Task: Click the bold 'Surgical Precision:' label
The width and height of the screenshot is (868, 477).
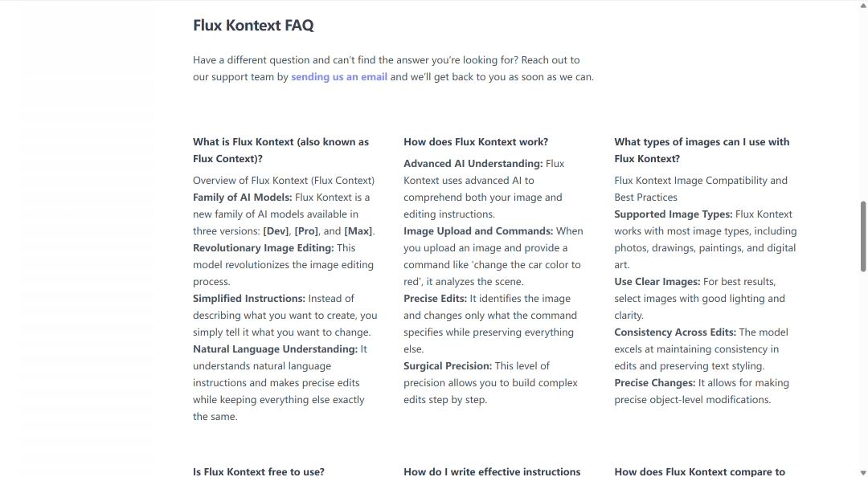Action: (x=448, y=365)
